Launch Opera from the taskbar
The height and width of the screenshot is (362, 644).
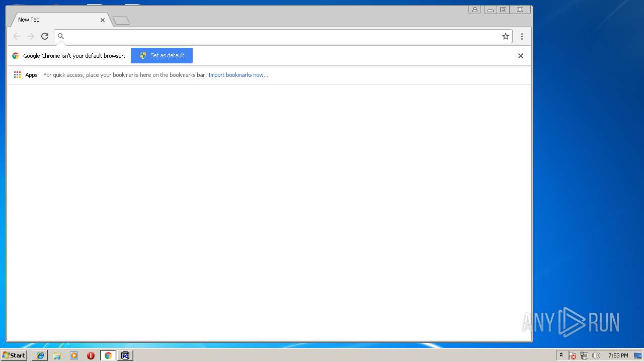coord(91,355)
